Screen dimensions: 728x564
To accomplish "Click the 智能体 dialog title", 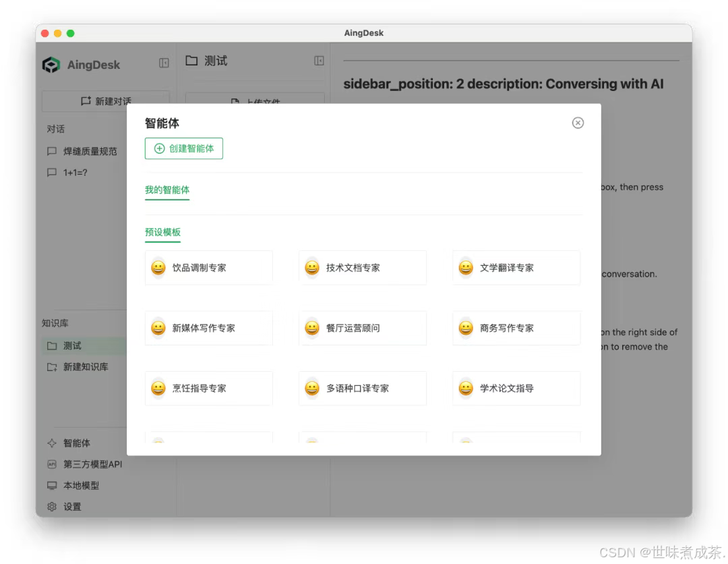I will 162,123.
